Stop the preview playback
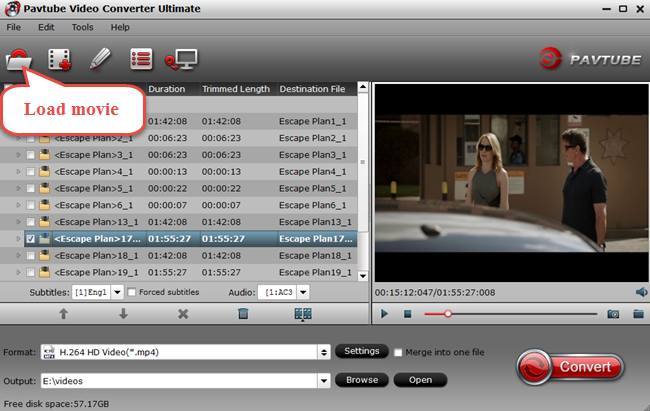The image size is (650, 411). pyautogui.click(x=407, y=314)
